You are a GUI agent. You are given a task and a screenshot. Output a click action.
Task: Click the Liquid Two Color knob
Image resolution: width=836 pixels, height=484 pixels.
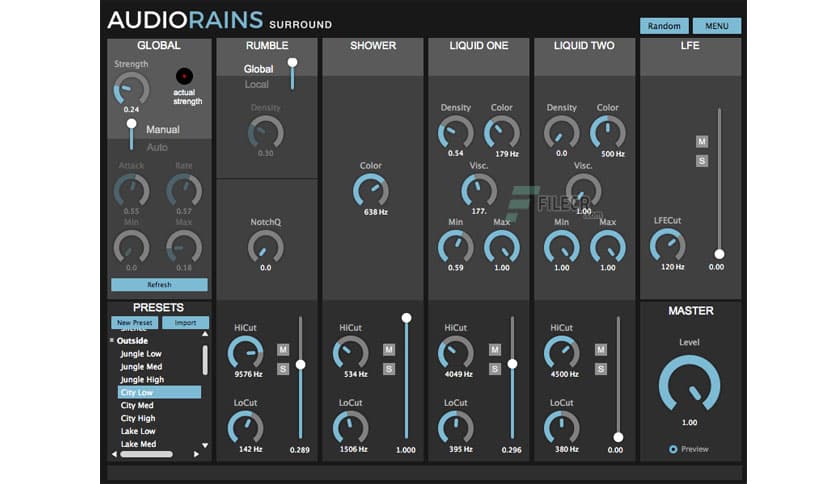click(x=608, y=132)
